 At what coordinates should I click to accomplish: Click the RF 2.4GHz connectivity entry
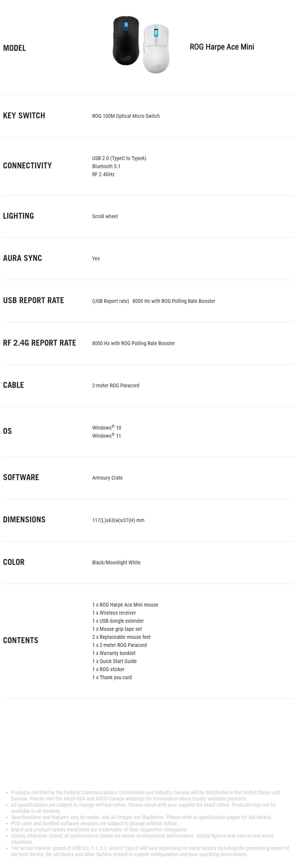coord(103,174)
